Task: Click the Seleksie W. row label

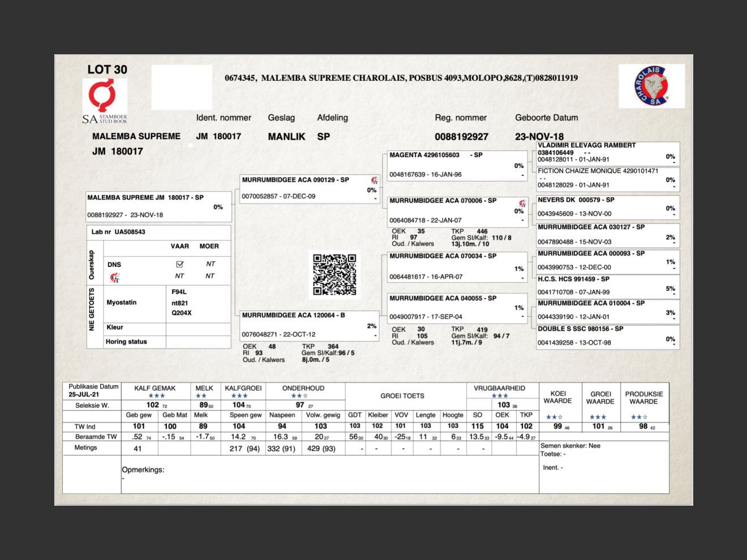Action: pos(92,406)
